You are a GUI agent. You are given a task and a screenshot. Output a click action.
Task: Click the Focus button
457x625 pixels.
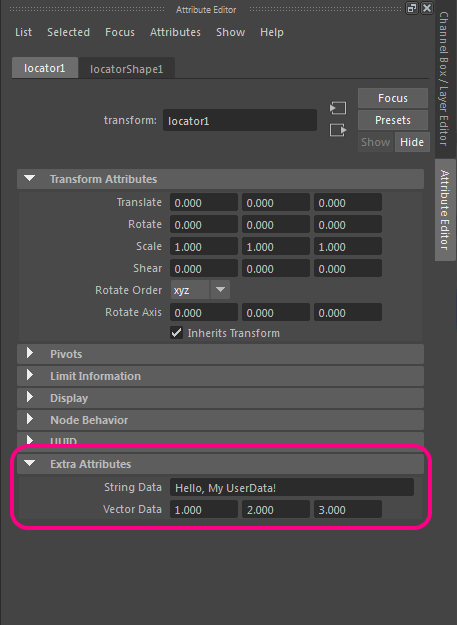coord(393,98)
